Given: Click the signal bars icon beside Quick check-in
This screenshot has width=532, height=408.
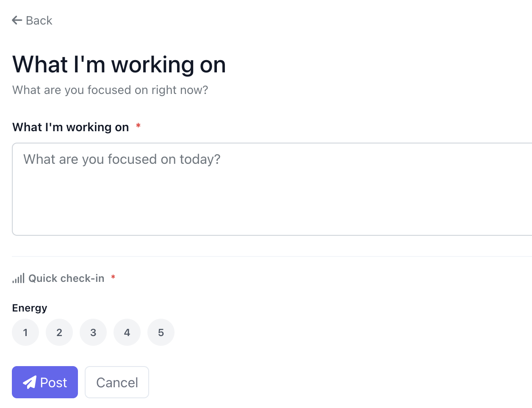Looking at the screenshot, I should (18, 278).
